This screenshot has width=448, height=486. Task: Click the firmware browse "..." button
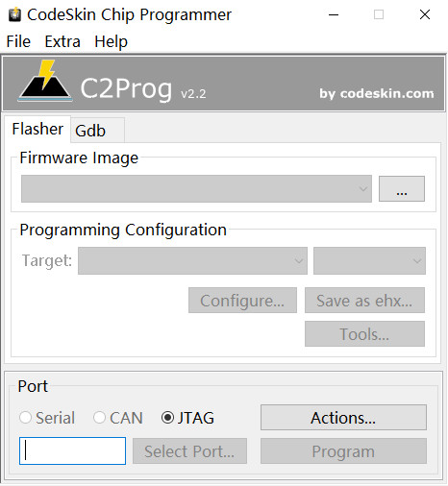click(402, 188)
